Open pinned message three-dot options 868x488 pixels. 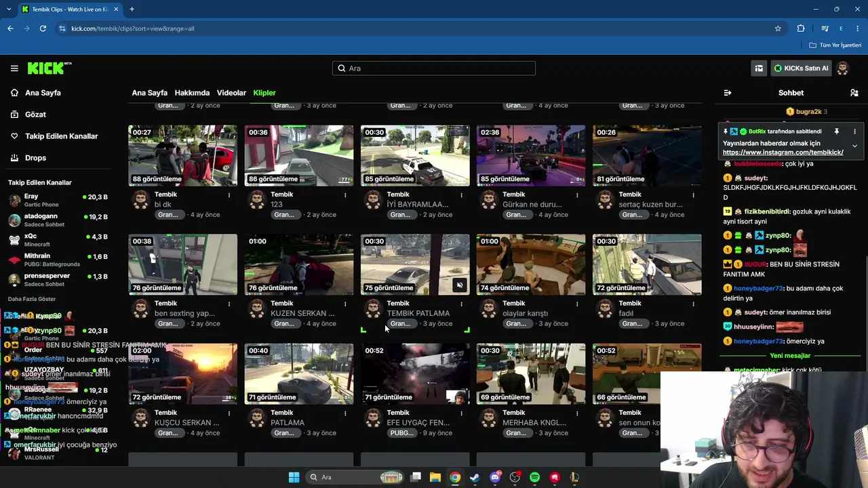coord(854,131)
